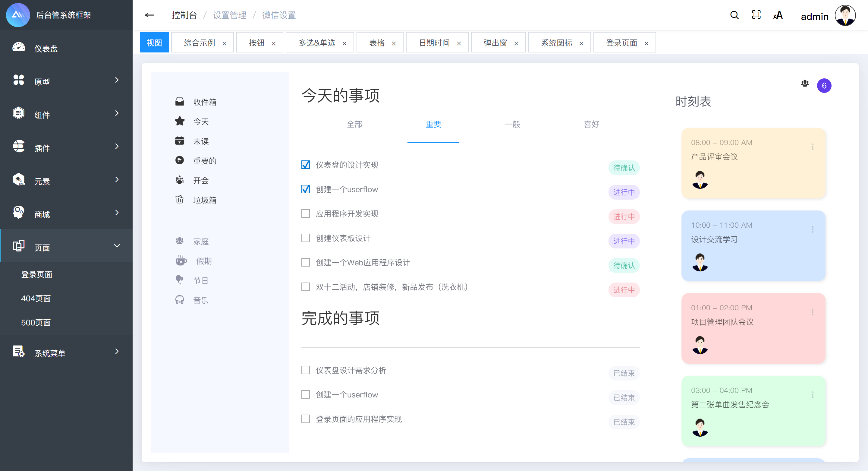Select the 收件箱 inbox icon
The image size is (868, 471).
[x=180, y=102]
